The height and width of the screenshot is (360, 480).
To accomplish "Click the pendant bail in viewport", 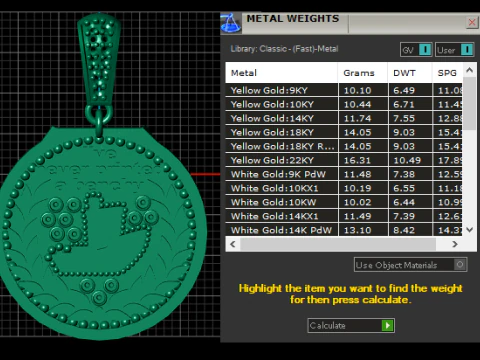I will click(x=99, y=58).
